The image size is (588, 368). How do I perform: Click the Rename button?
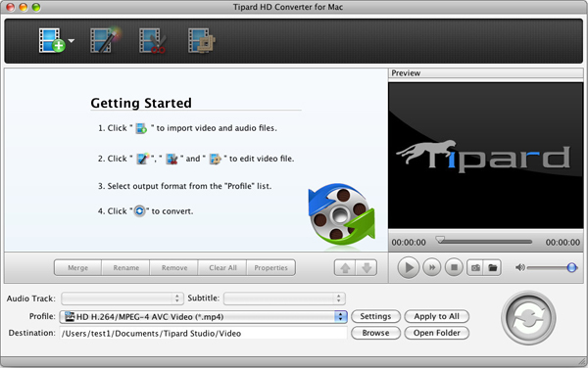pyautogui.click(x=126, y=267)
